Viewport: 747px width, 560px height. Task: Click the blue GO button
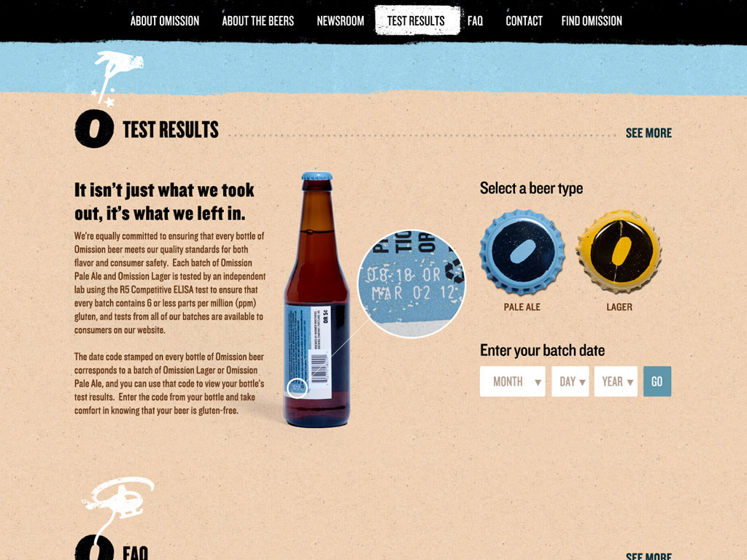coord(657,381)
